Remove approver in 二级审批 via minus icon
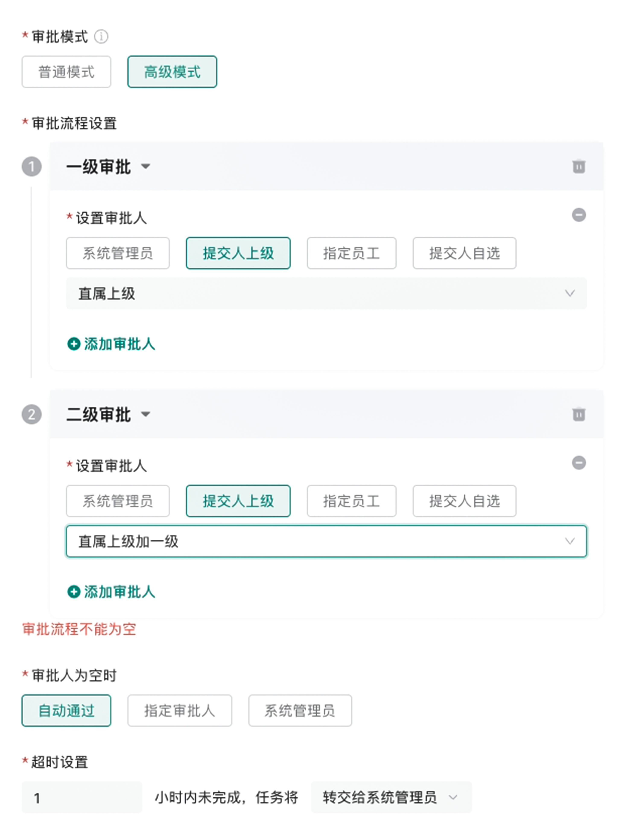 578,462
